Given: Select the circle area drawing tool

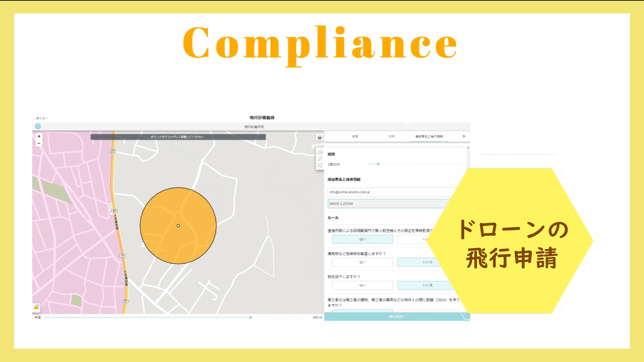Looking at the screenshot, I should click(320, 153).
